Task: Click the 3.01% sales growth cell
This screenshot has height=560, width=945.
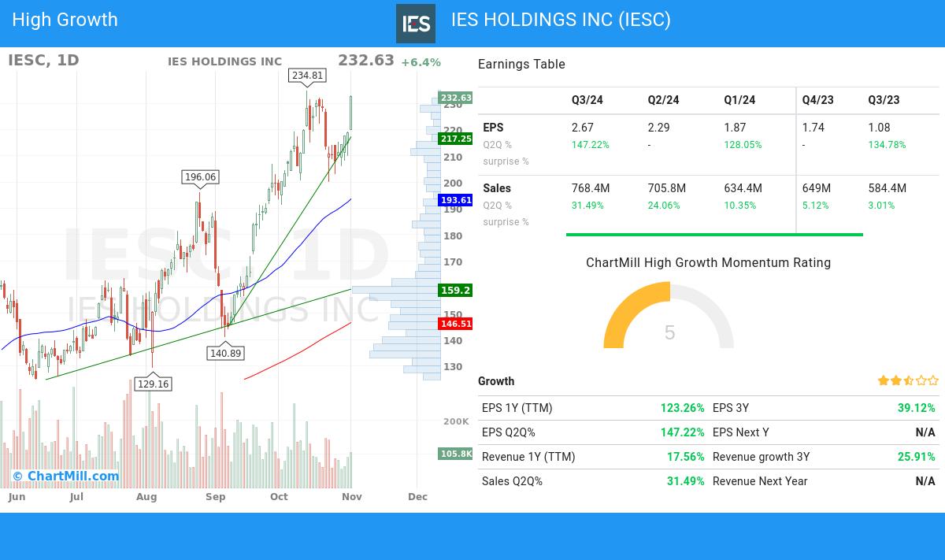Action: [x=882, y=206]
